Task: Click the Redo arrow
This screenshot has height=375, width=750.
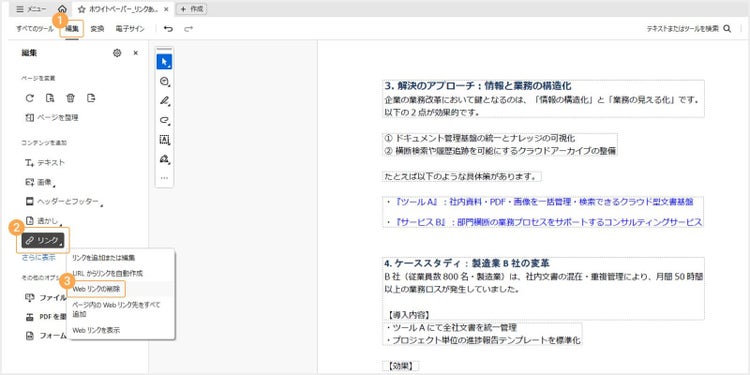Action: (188, 29)
